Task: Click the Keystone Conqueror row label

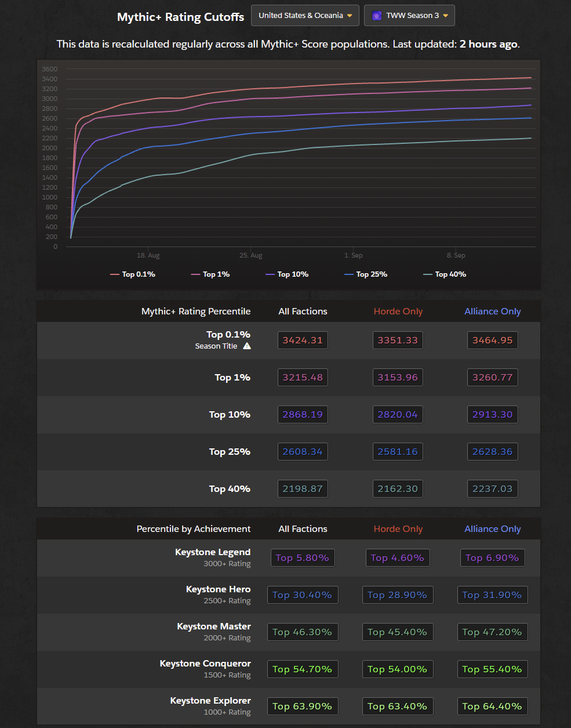Action: tap(205, 664)
